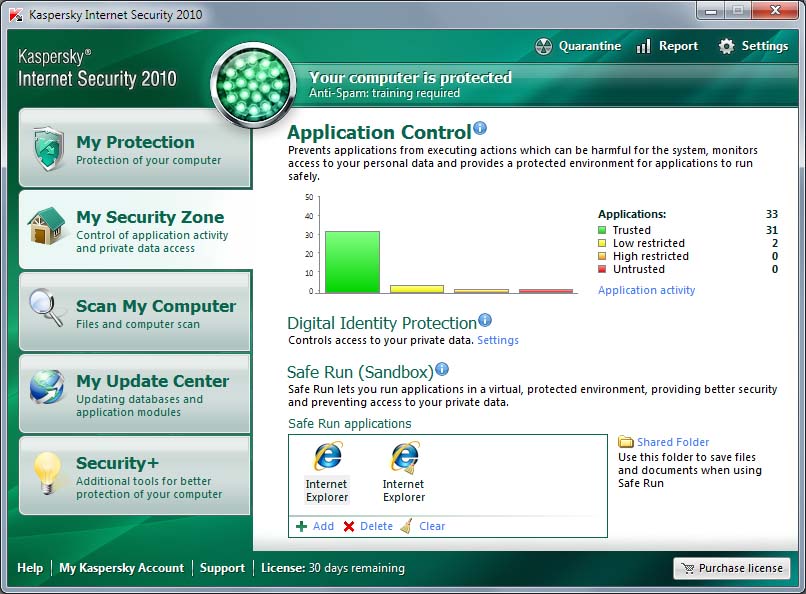Viewport: 806px width, 594px height.
Task: Click the Settings gear icon
Action: point(726,46)
